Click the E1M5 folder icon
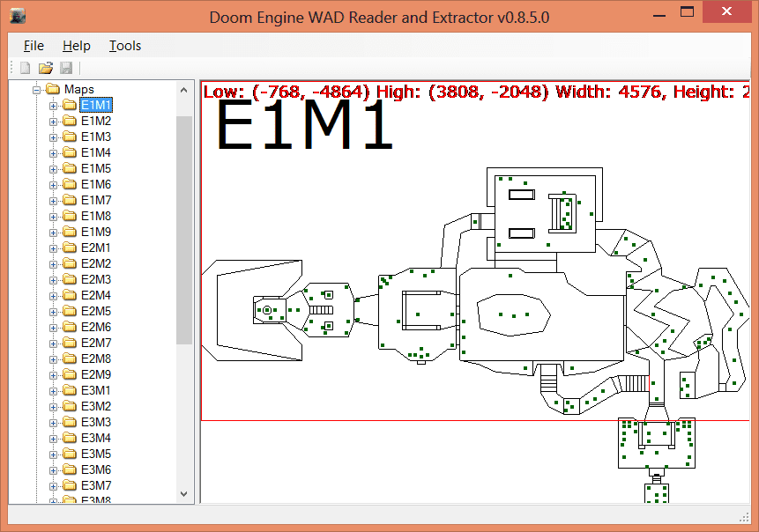Viewport: 759px width, 532px height. point(70,168)
